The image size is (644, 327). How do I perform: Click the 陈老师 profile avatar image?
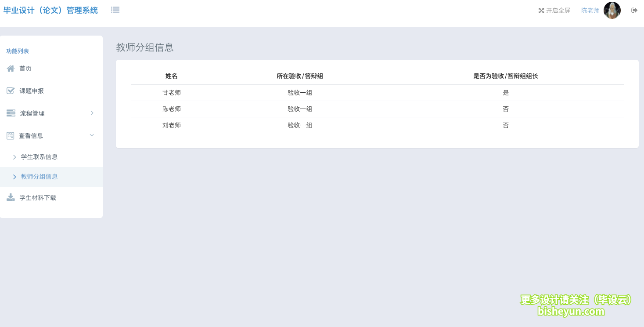(612, 10)
